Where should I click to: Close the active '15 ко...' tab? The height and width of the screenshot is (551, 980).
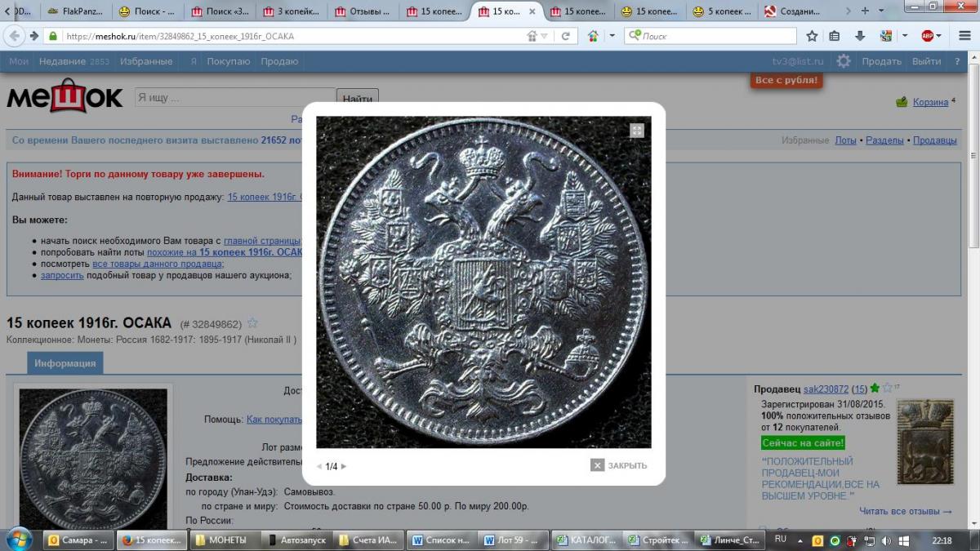coord(532,11)
